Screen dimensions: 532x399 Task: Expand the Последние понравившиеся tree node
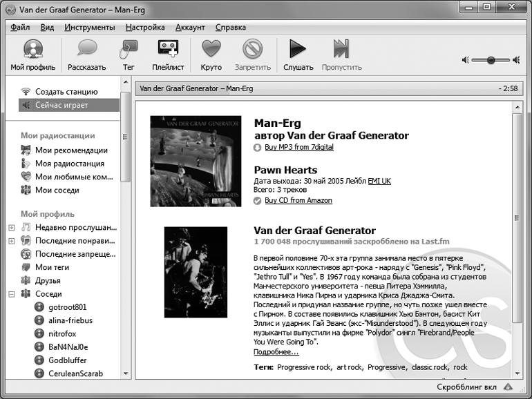pos(12,241)
